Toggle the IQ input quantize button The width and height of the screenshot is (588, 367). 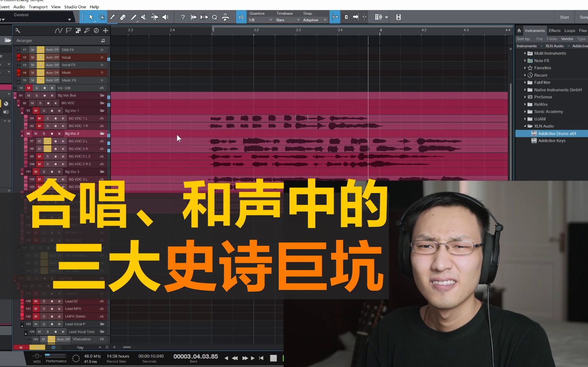(241, 17)
